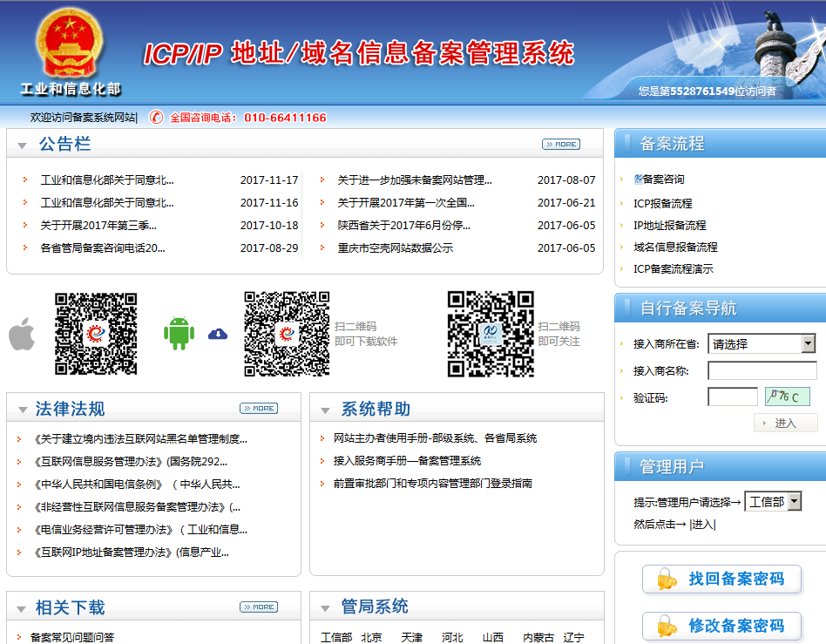Open the IP地址报备流程 link

(669, 226)
